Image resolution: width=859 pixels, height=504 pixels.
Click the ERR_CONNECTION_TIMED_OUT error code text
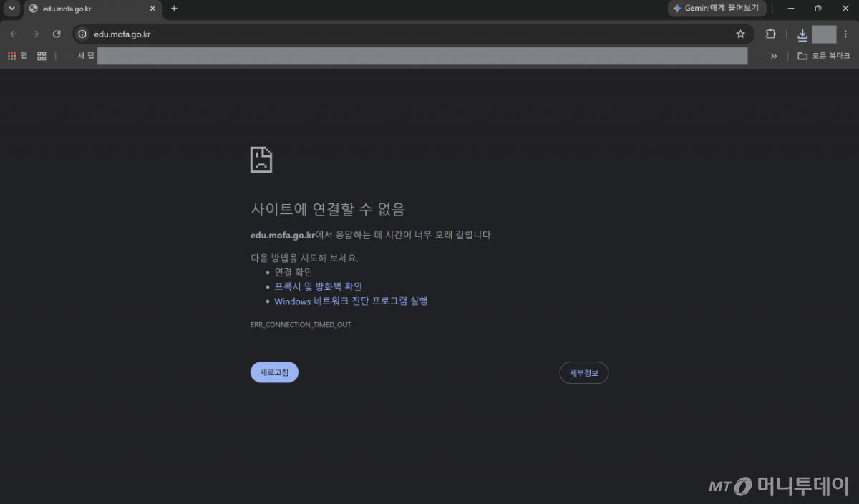(301, 324)
